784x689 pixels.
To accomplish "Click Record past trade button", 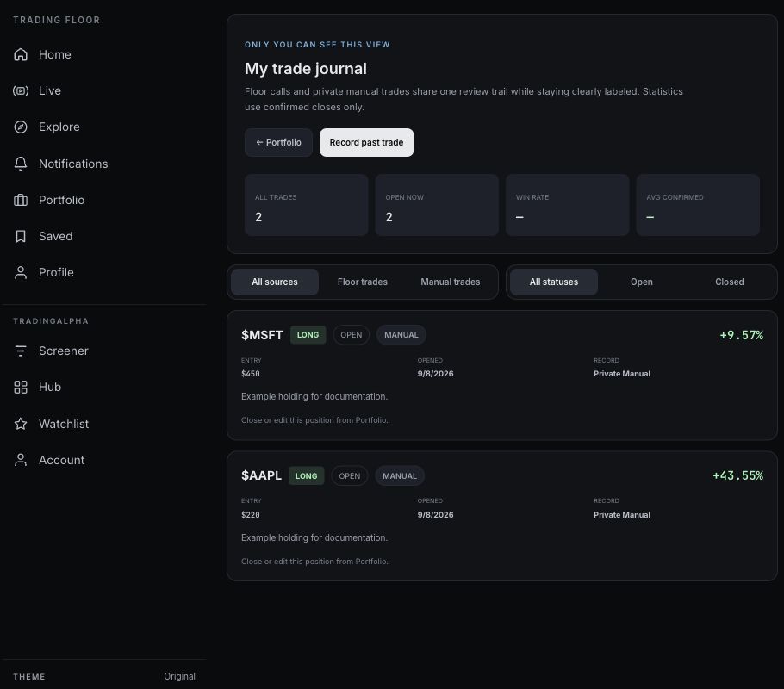I will click(366, 142).
